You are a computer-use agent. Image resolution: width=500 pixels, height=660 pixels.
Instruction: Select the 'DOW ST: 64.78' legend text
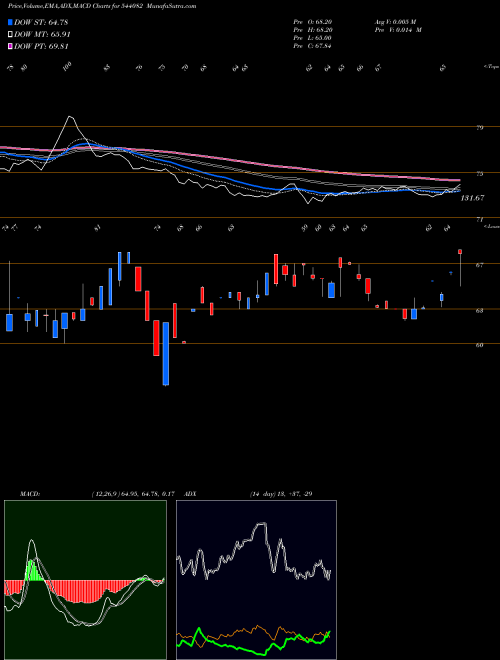(41, 22)
